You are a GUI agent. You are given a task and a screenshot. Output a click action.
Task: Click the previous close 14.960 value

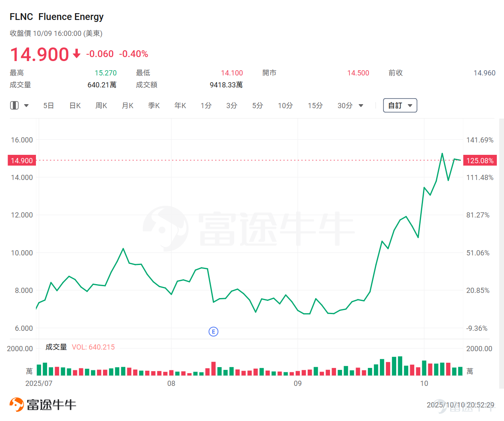(x=484, y=73)
